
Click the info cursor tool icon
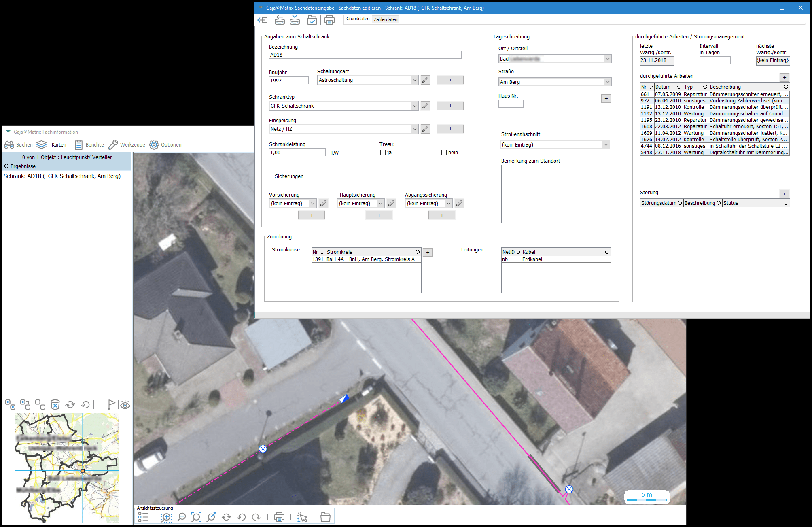(302, 517)
